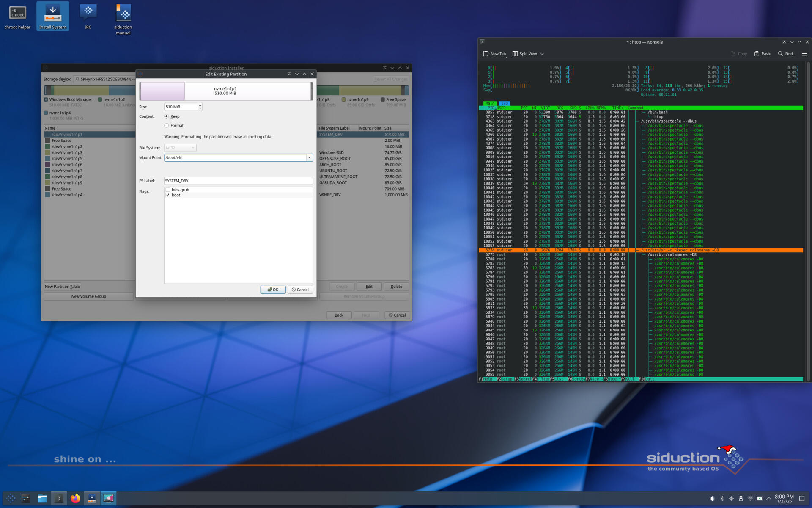Click the show desktop icon in panel

pyautogui.click(x=802, y=498)
